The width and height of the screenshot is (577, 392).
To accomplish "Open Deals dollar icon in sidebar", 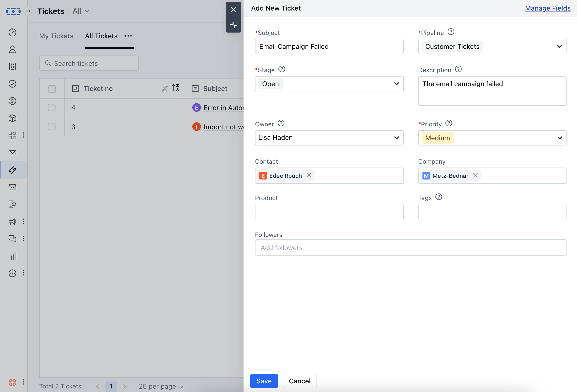I will (x=12, y=101).
